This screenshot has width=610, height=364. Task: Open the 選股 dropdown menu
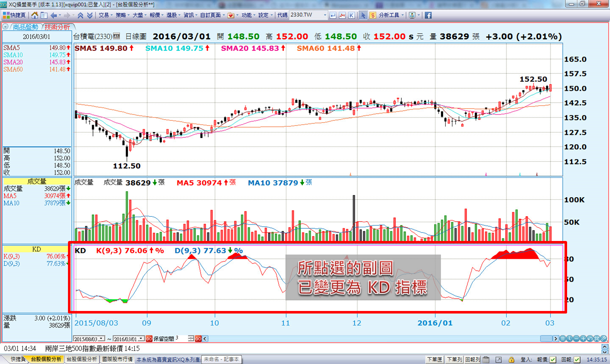[x=173, y=15]
